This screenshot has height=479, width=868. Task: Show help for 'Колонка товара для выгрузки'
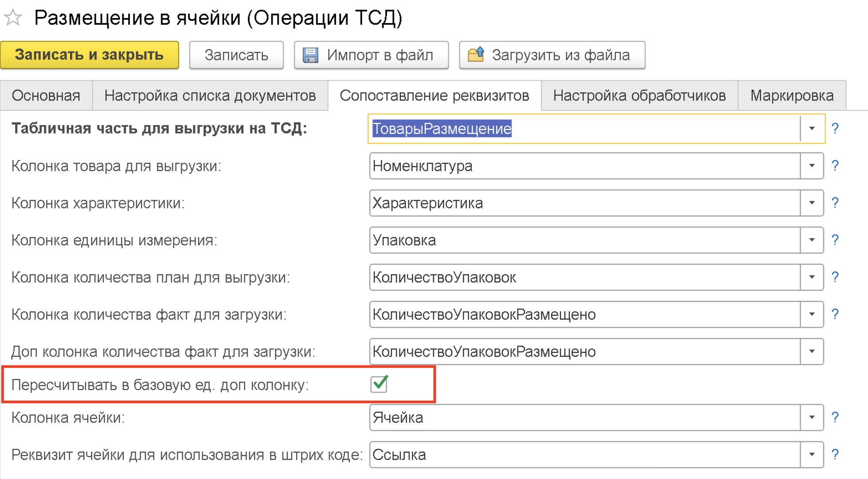[835, 166]
